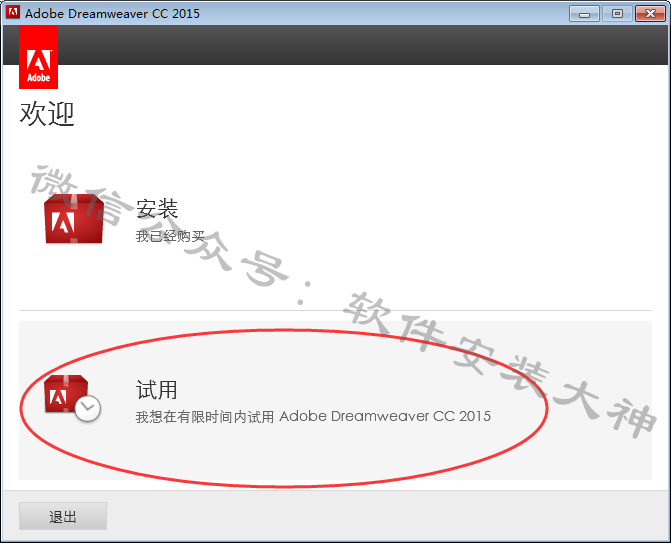Select the 安装 install option heading

pyautogui.click(x=157, y=209)
